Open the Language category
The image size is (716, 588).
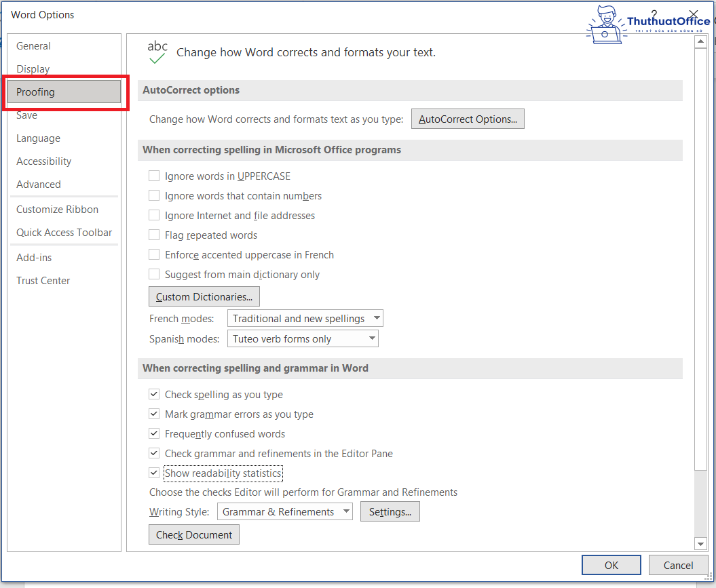coord(38,138)
